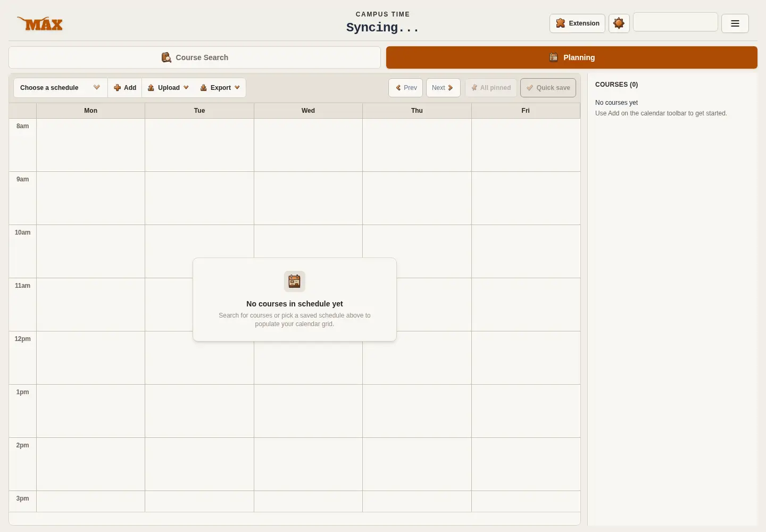Click the COURSES (0) heading
Image resolution: width=766 pixels, height=532 pixels.
tap(617, 85)
